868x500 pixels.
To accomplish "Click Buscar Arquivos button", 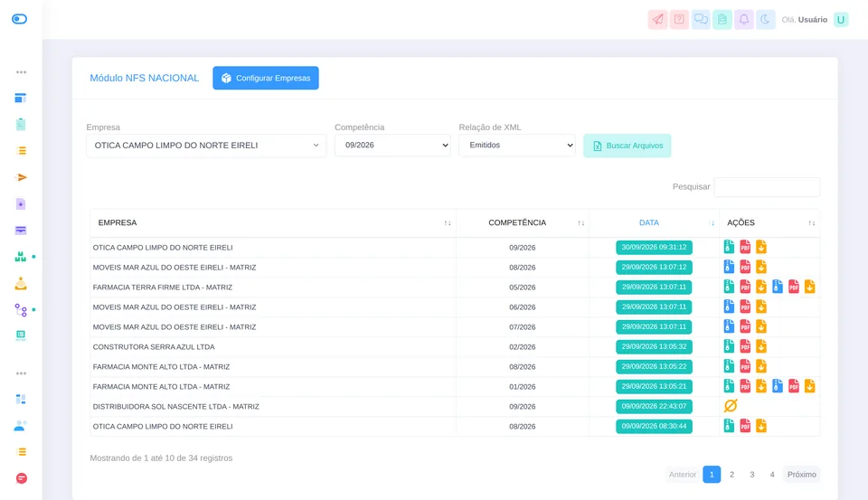I will (x=627, y=146).
